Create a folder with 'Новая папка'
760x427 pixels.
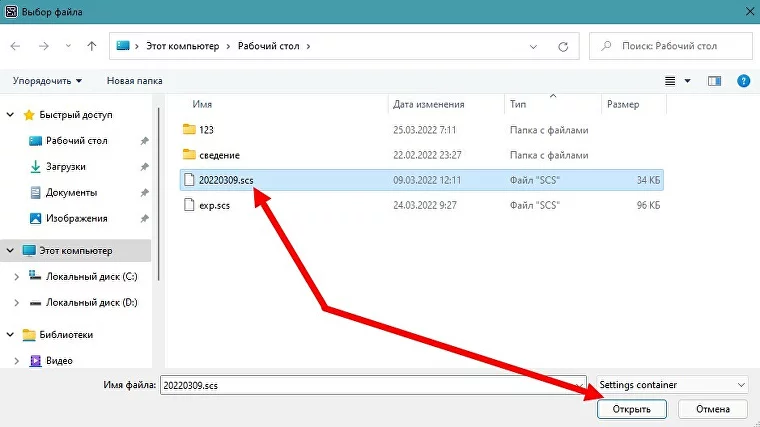tap(134, 81)
